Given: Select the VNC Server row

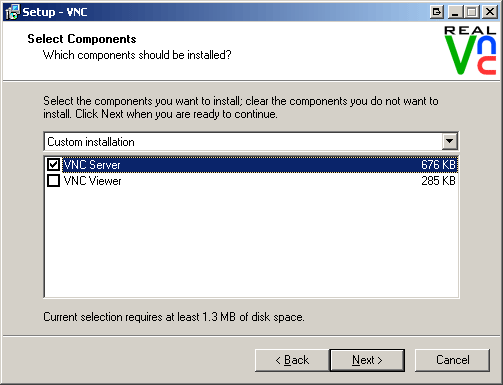Looking at the screenshot, I should (x=251, y=165).
